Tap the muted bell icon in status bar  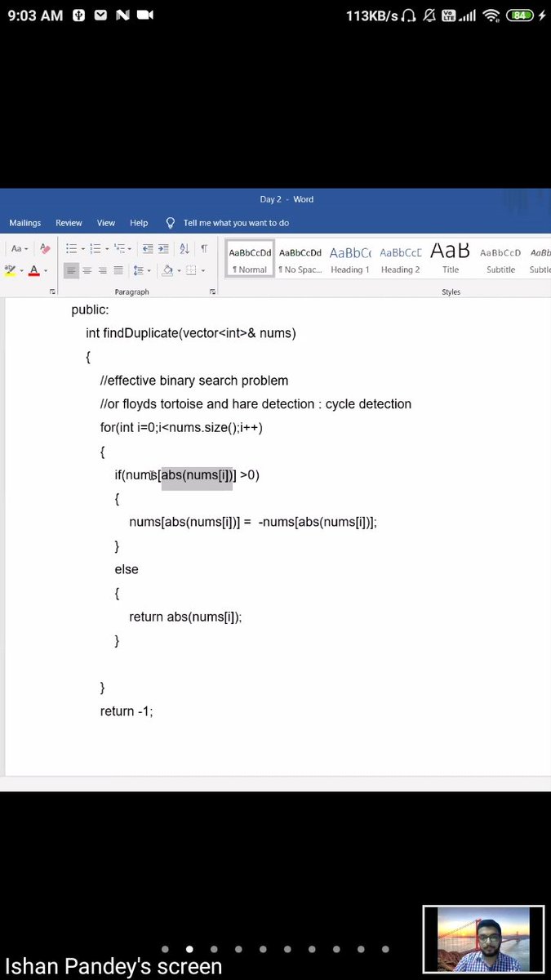(x=429, y=16)
